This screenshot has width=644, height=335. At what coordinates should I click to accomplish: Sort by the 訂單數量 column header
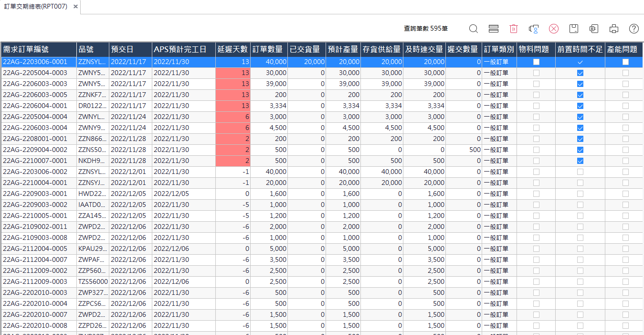269,49
